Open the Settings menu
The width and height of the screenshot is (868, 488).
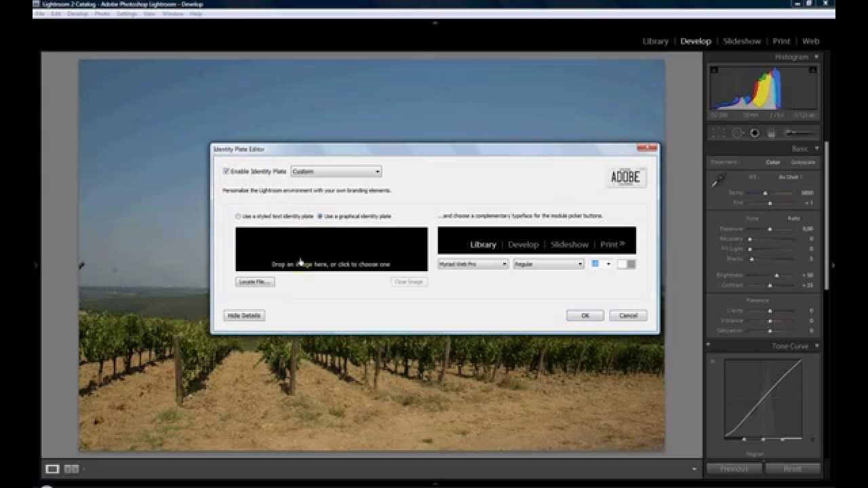pos(127,14)
